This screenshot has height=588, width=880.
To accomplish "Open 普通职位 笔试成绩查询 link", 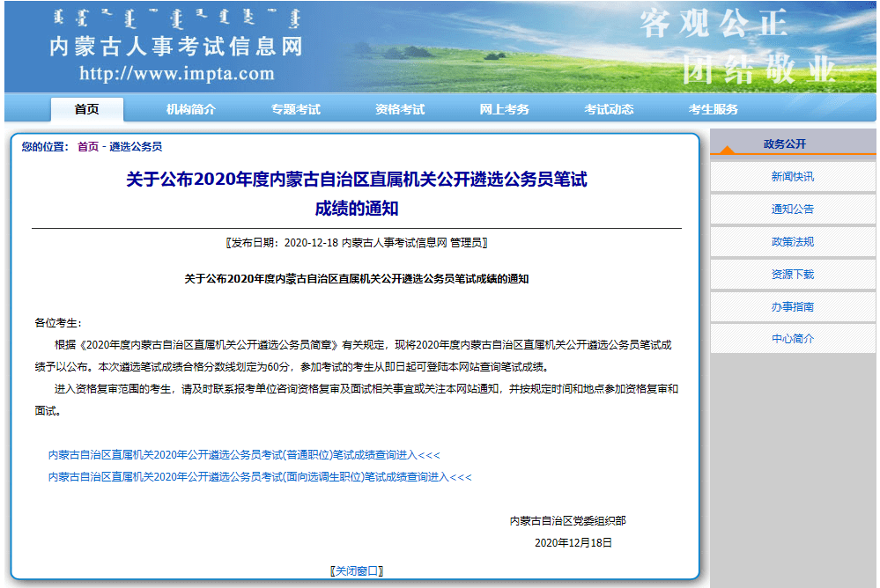I will (244, 454).
